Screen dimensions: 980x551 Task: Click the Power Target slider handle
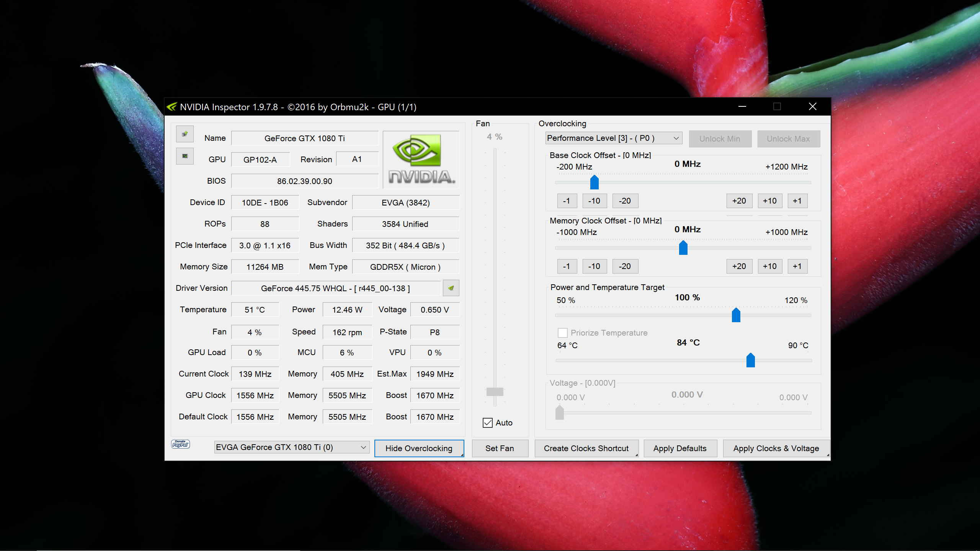pyautogui.click(x=736, y=315)
